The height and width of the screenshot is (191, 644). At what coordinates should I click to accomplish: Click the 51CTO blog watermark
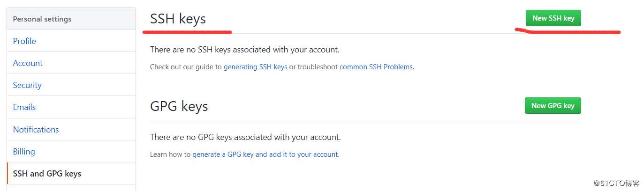[616, 183]
